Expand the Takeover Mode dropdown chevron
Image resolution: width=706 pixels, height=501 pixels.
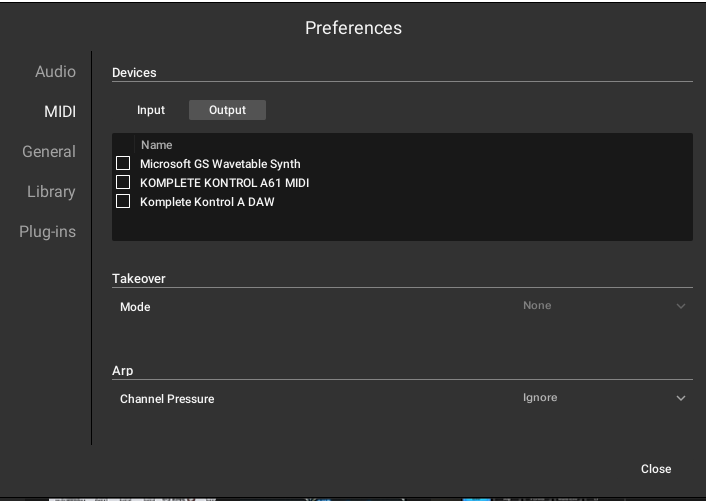681,306
